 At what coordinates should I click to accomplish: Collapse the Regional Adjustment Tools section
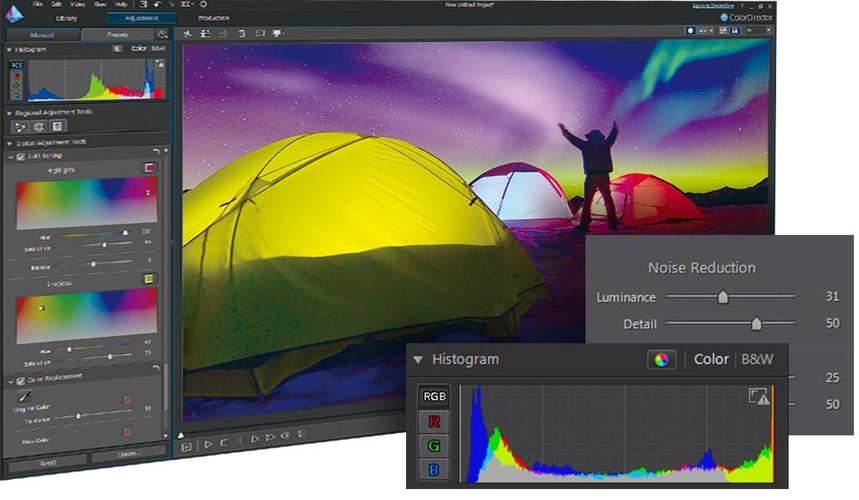coord(9,112)
